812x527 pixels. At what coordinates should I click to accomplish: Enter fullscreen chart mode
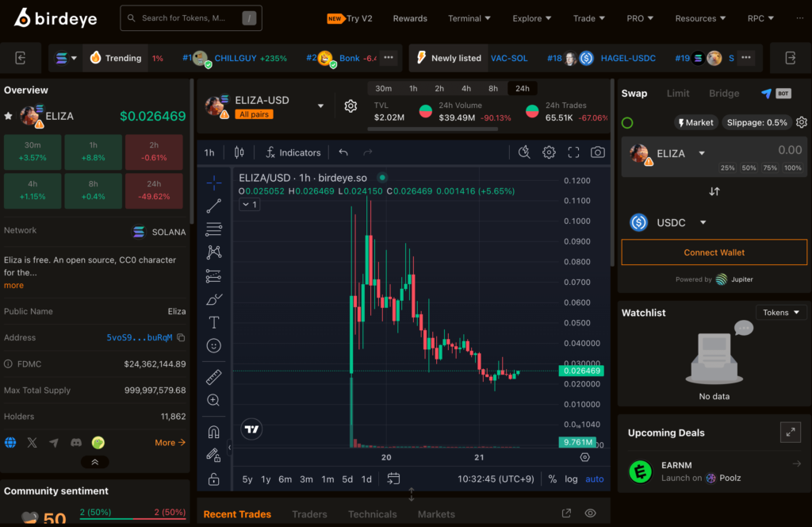[x=573, y=152]
